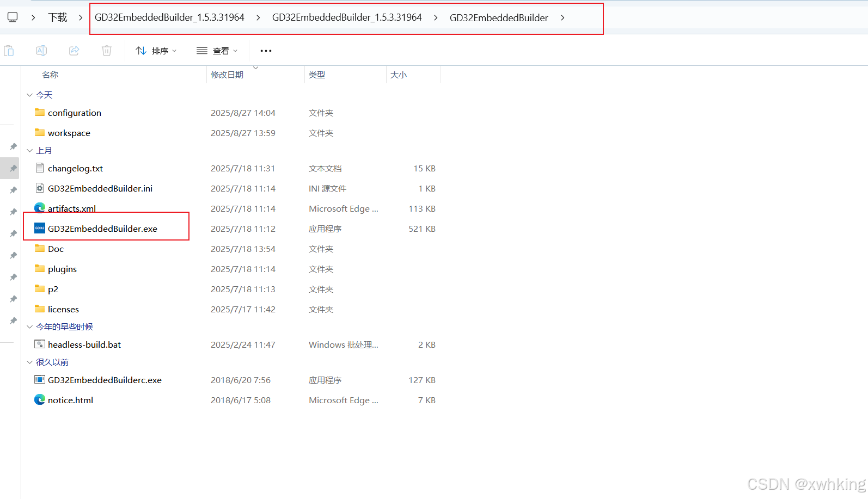Navigate to first GD32EmbeddedBuilder_1.5.3.31964 breadcrumb
This screenshot has height=499, width=868.
(169, 17)
